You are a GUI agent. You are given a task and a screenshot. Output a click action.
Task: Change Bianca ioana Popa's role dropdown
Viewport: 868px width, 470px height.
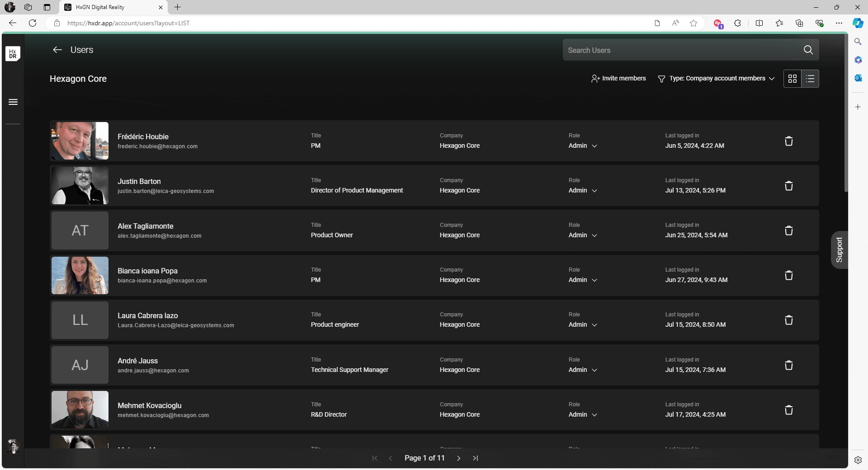point(582,280)
